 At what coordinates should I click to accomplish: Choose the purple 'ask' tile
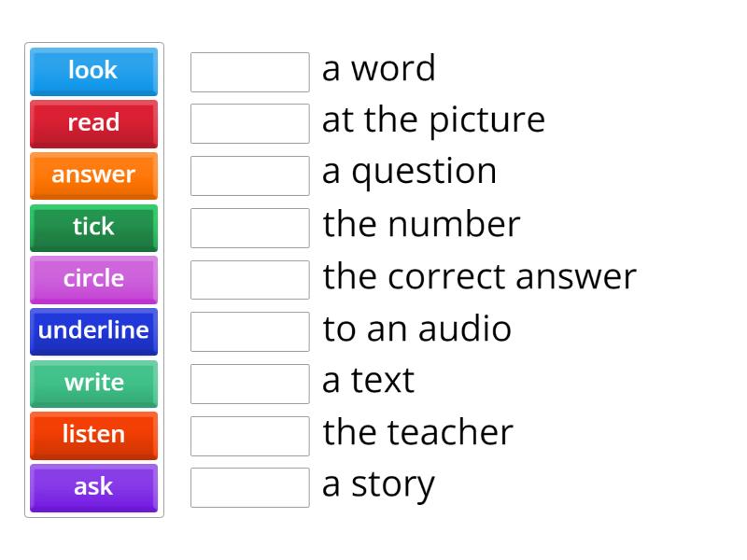point(93,487)
